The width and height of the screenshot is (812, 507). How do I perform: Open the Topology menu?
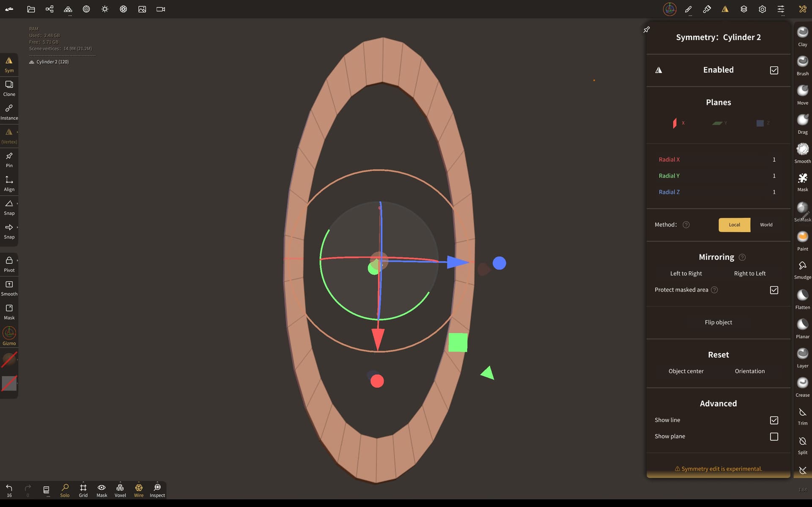(68, 9)
